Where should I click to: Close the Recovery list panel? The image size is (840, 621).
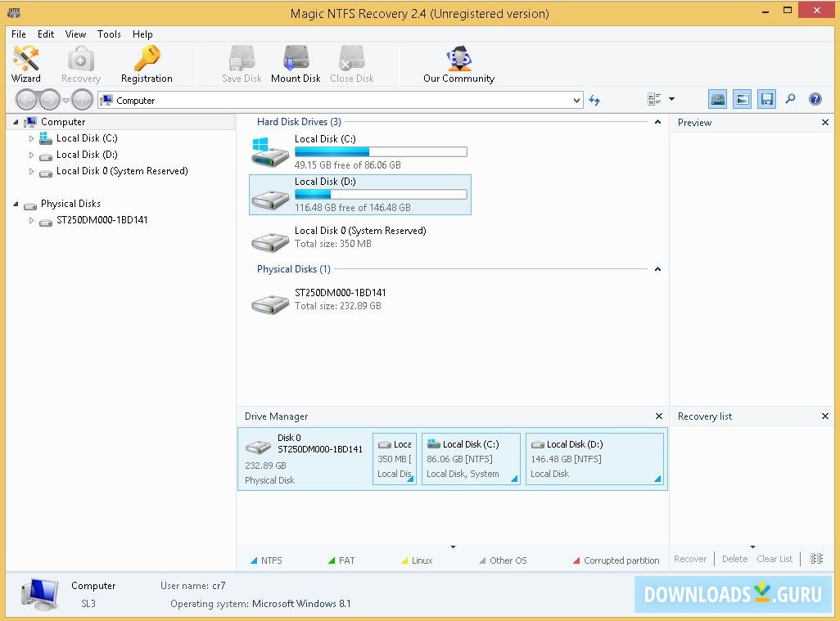tap(825, 416)
